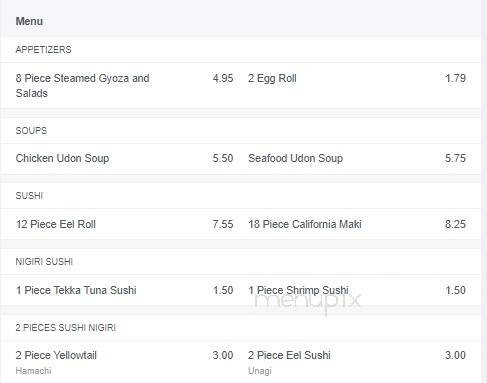
Task: Select 18 Piece California Maki
Action: (x=305, y=224)
